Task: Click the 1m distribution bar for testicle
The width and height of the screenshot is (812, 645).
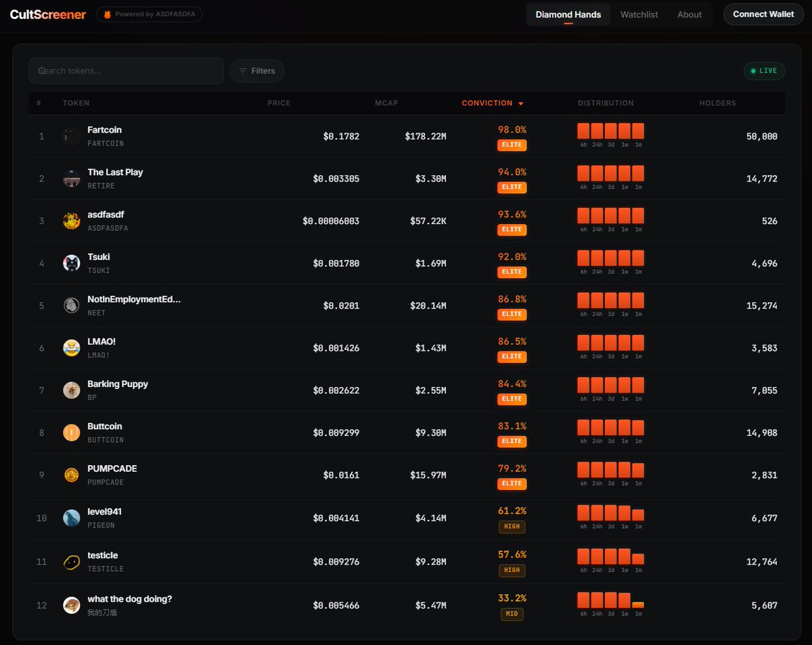Action: pos(638,559)
